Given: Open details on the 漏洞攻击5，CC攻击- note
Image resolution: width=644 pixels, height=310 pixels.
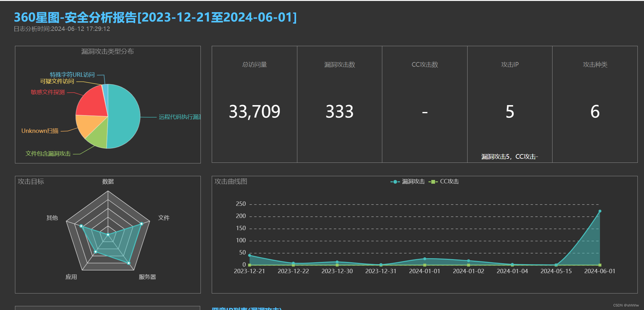Looking at the screenshot, I should coord(510,157).
